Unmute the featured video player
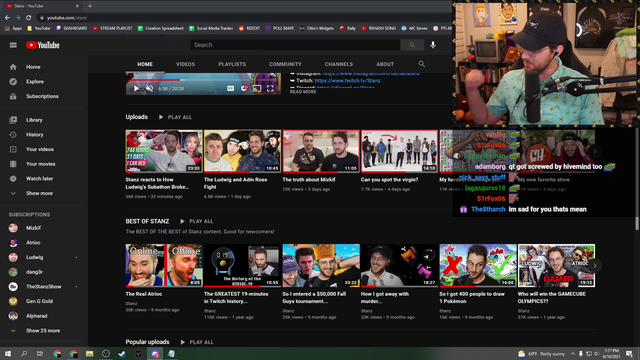This screenshot has width=640, height=360. click(x=149, y=89)
